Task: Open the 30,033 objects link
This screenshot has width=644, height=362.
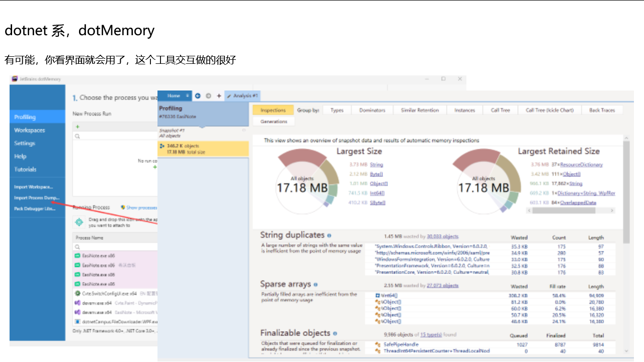Action: click(442, 236)
